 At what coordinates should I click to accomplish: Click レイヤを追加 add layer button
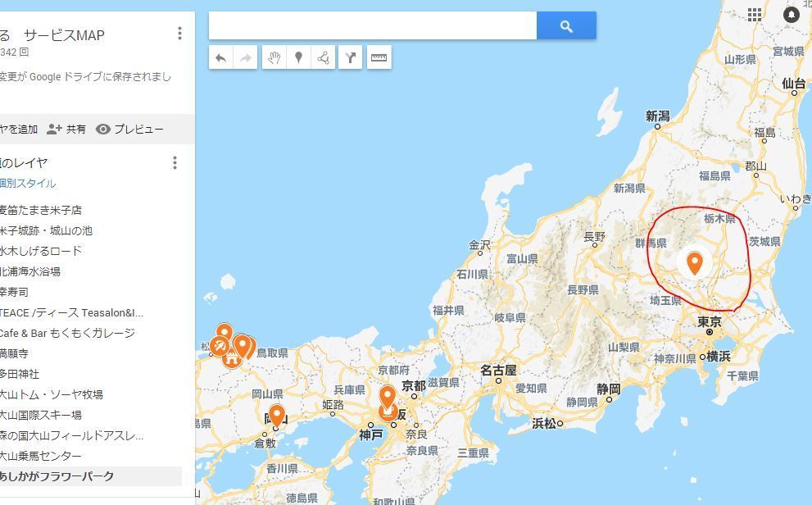pyautogui.click(x=19, y=129)
